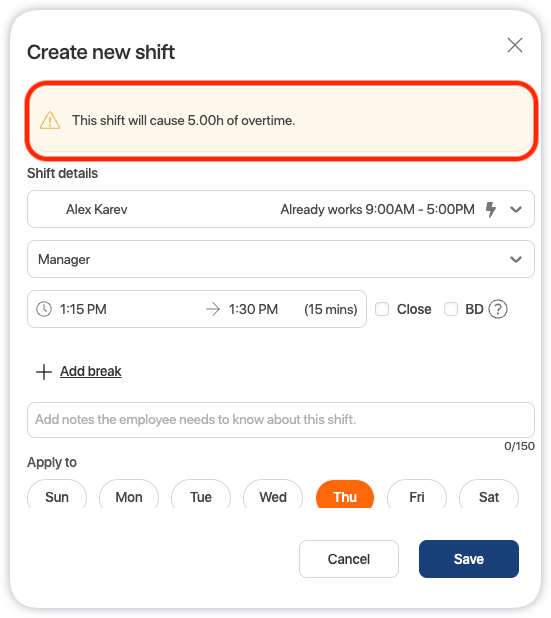Tick the BD checkbox
551x618 pixels.
click(451, 309)
